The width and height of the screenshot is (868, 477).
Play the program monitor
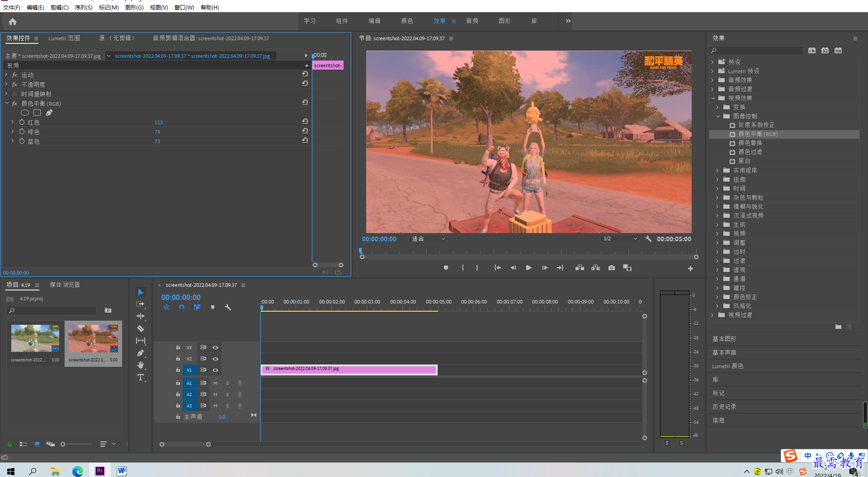pos(528,268)
